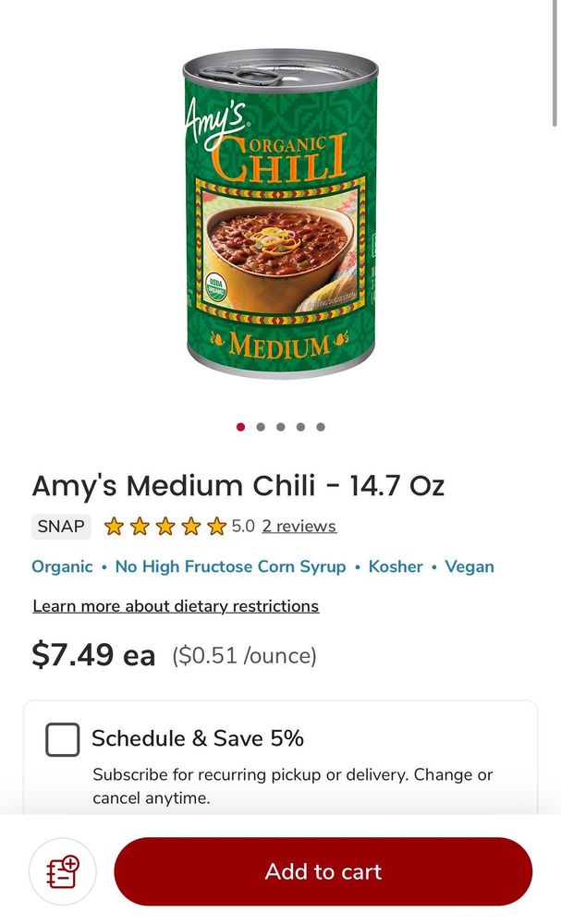Select the fourth carousel dot
Viewport: 561px width, 924px height.
pyautogui.click(x=300, y=427)
